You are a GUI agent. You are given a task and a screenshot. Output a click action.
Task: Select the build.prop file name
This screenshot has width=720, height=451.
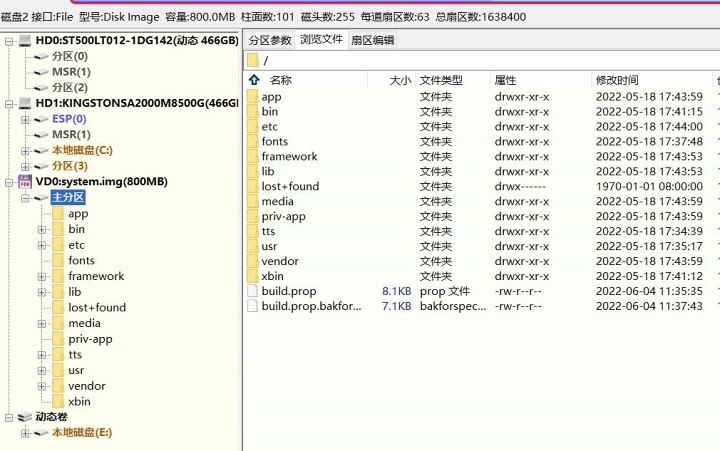click(289, 291)
